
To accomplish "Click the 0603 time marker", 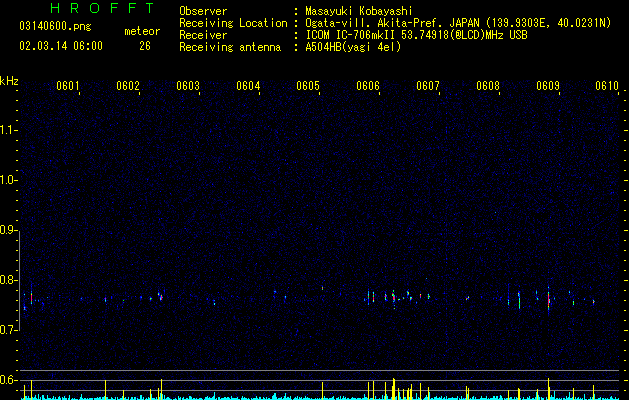I will pyautogui.click(x=188, y=86).
